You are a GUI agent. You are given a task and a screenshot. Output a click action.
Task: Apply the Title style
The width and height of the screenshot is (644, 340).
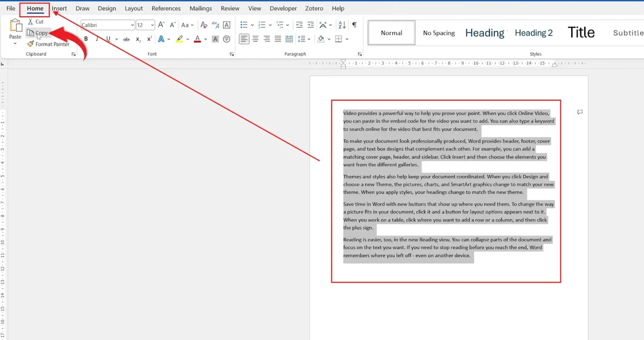581,33
